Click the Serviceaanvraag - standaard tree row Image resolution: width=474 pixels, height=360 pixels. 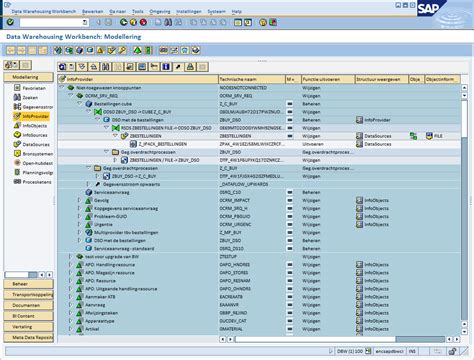[x=124, y=248]
